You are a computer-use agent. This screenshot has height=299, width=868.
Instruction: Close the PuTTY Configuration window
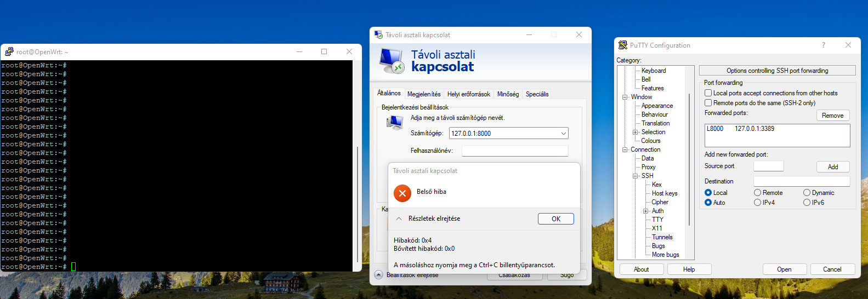pos(848,45)
